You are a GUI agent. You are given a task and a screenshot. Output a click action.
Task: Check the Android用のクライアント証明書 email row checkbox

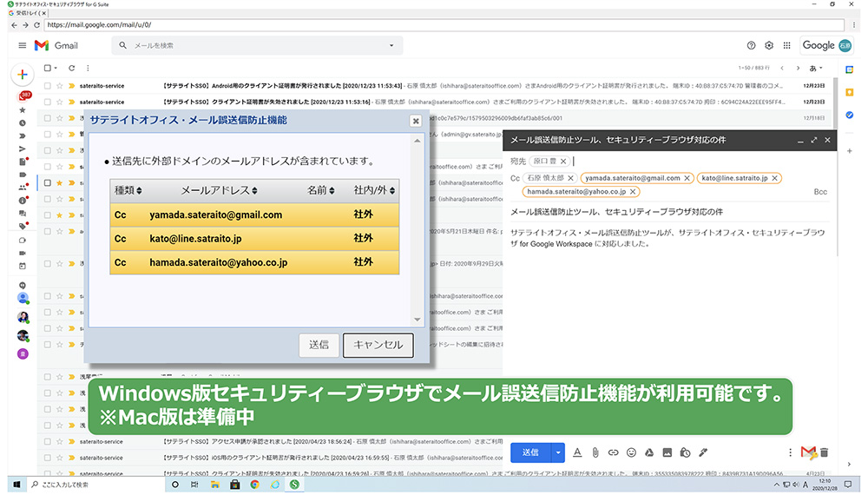[x=48, y=86]
